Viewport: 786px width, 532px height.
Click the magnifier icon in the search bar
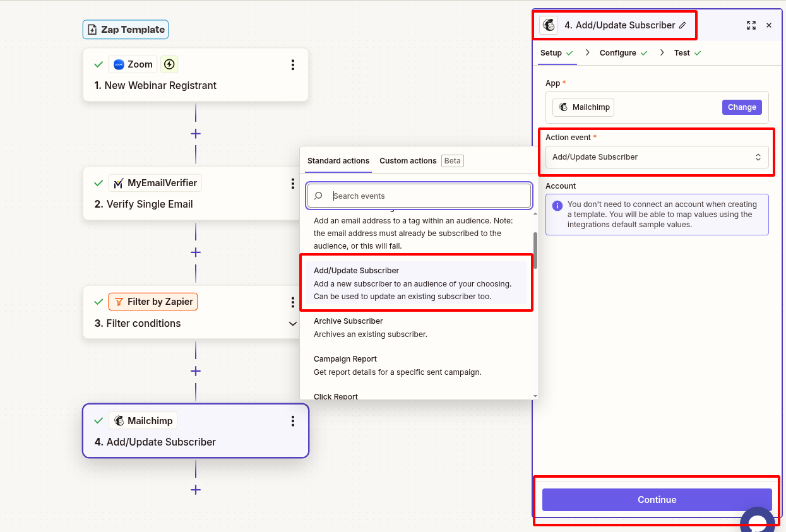click(x=318, y=196)
